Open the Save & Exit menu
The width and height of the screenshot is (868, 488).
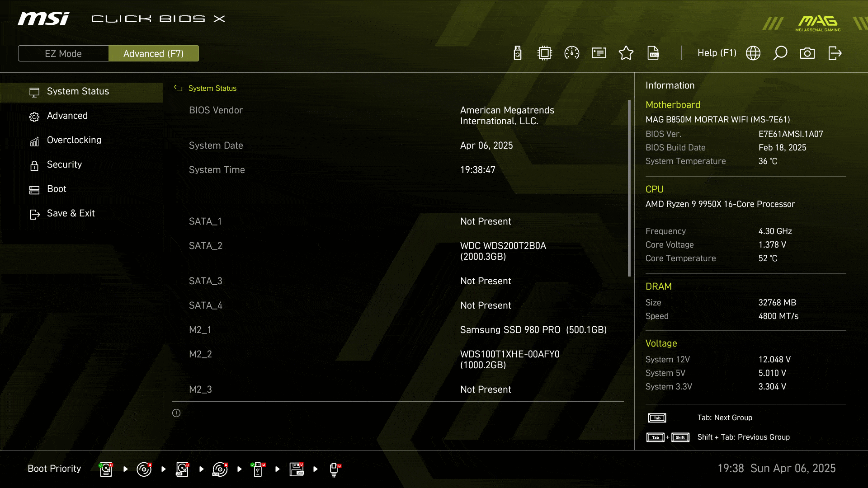pyautogui.click(x=81, y=213)
